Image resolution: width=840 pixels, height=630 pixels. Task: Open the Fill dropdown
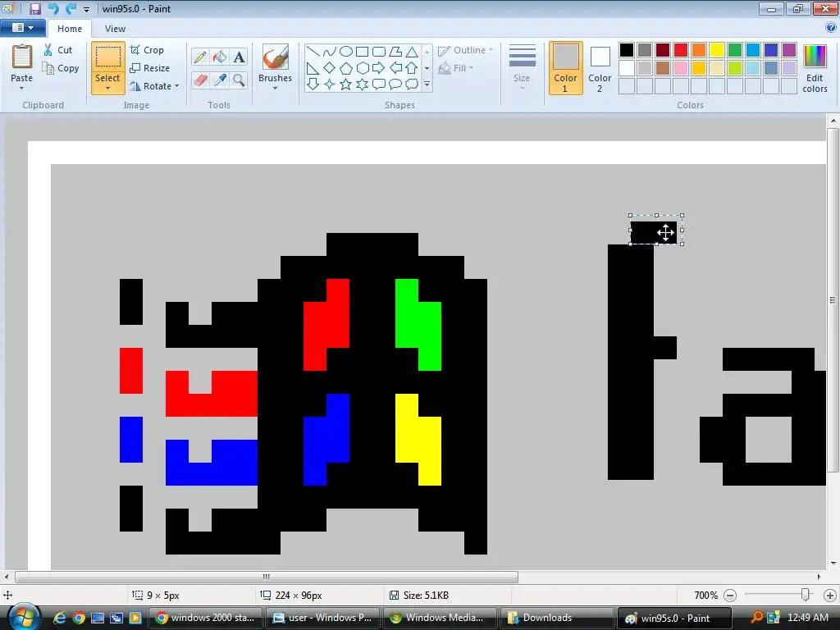(456, 68)
